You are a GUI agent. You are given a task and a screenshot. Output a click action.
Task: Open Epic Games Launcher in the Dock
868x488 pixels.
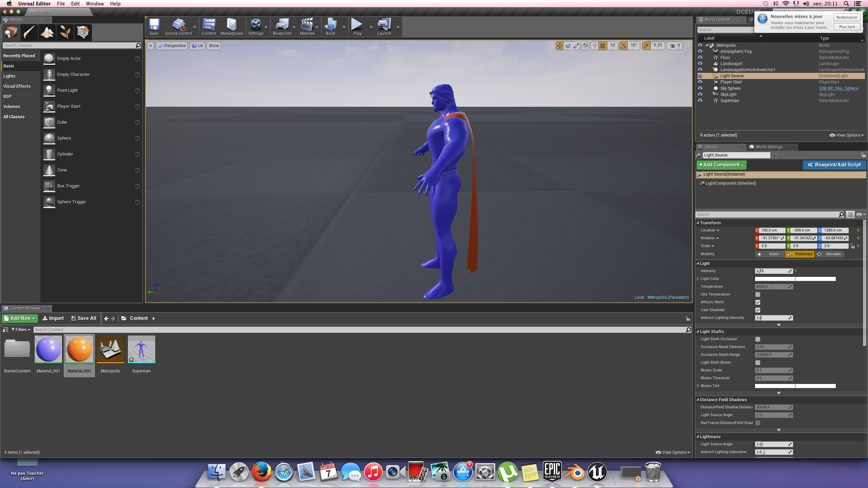click(x=552, y=471)
